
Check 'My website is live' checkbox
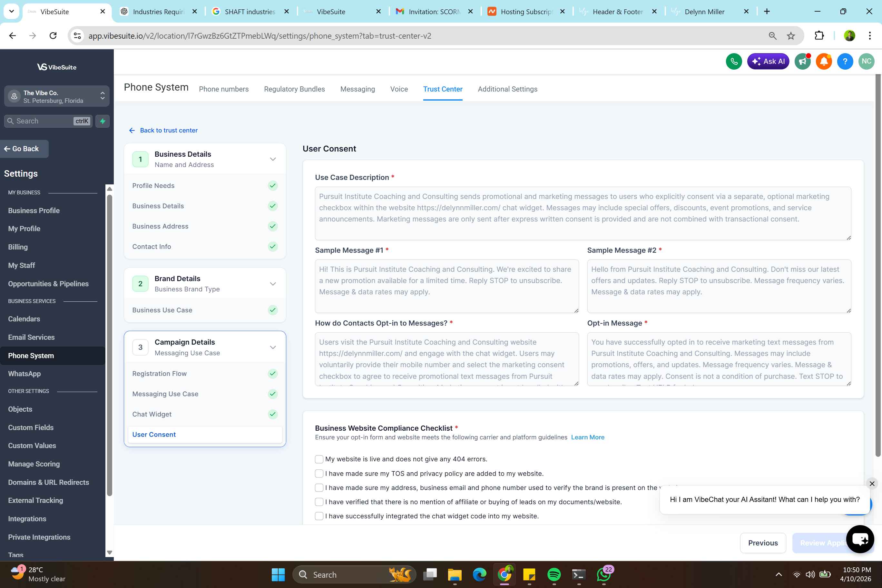point(319,459)
